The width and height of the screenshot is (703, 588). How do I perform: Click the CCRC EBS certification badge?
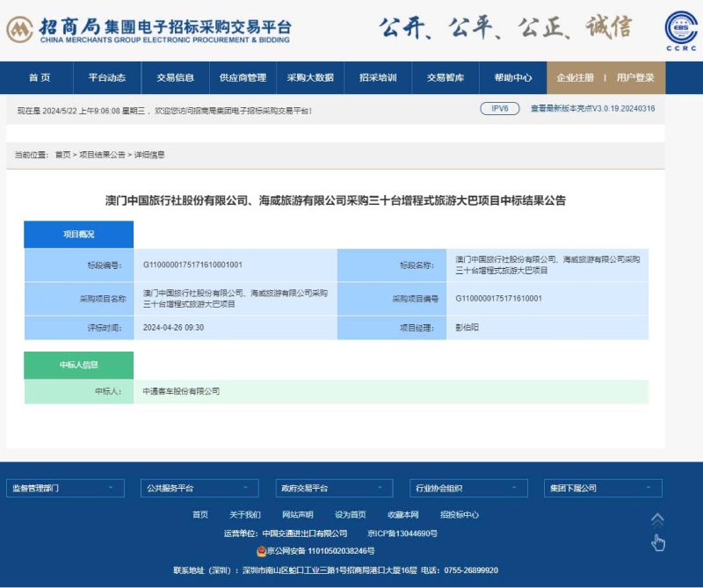click(681, 31)
